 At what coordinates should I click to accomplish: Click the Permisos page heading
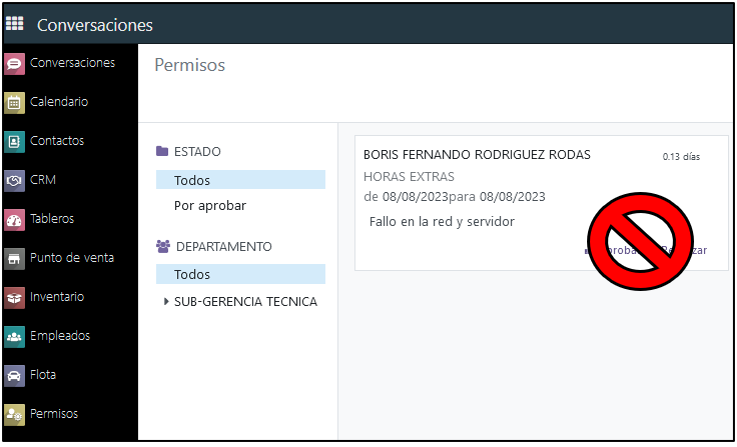click(190, 65)
